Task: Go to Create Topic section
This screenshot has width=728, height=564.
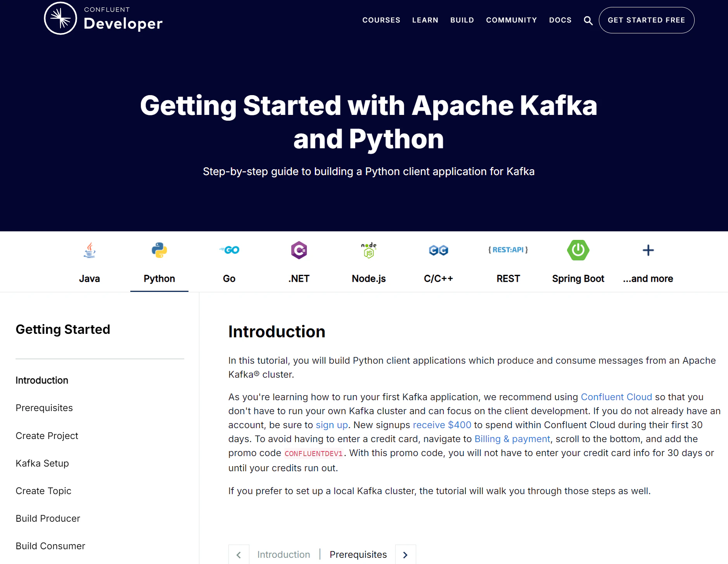Action: pyautogui.click(x=43, y=491)
